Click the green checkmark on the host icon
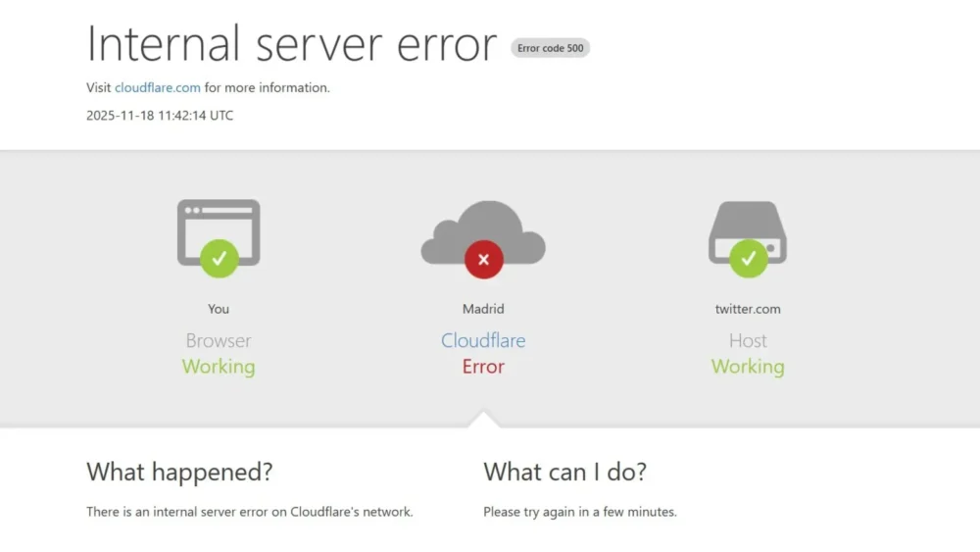Screen dimensions: 980x552 coord(748,259)
